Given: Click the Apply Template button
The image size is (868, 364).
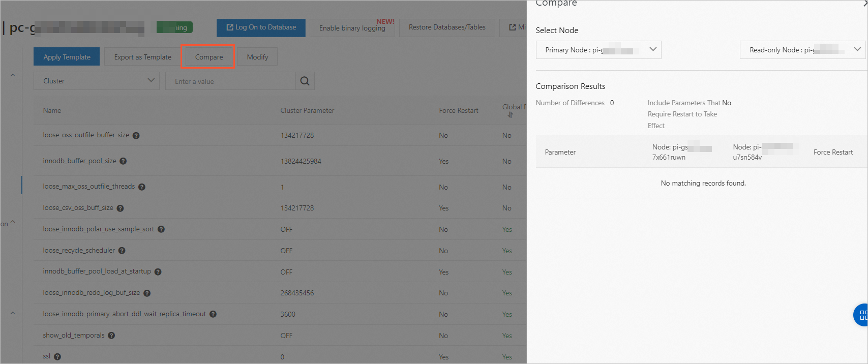Looking at the screenshot, I should point(67,57).
